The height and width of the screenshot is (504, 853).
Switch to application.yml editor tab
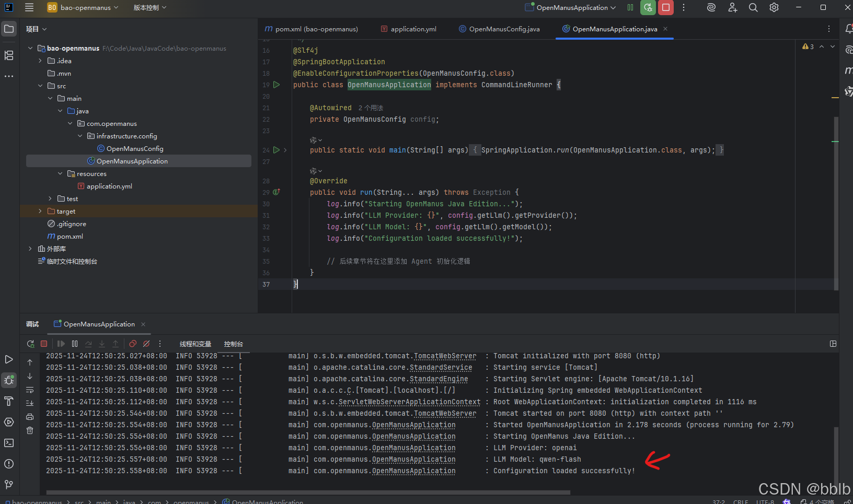pyautogui.click(x=409, y=29)
